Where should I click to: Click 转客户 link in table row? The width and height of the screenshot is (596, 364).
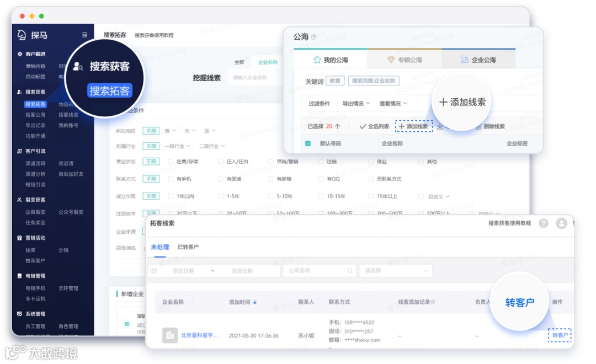pyautogui.click(x=560, y=335)
